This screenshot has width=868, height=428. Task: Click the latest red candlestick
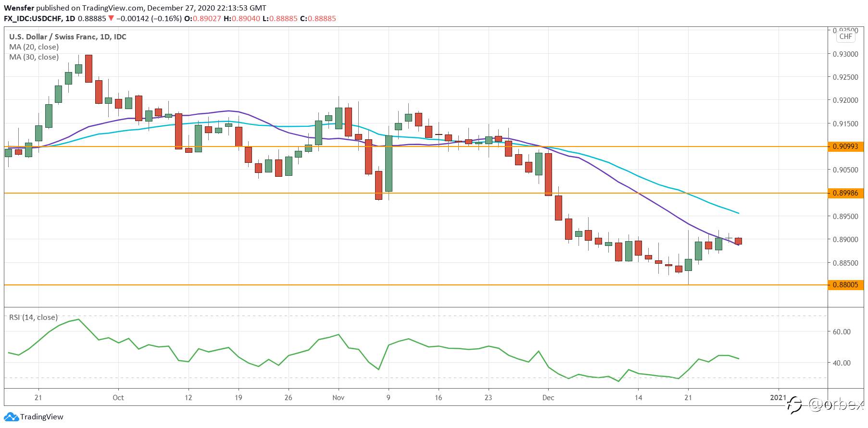(738, 241)
